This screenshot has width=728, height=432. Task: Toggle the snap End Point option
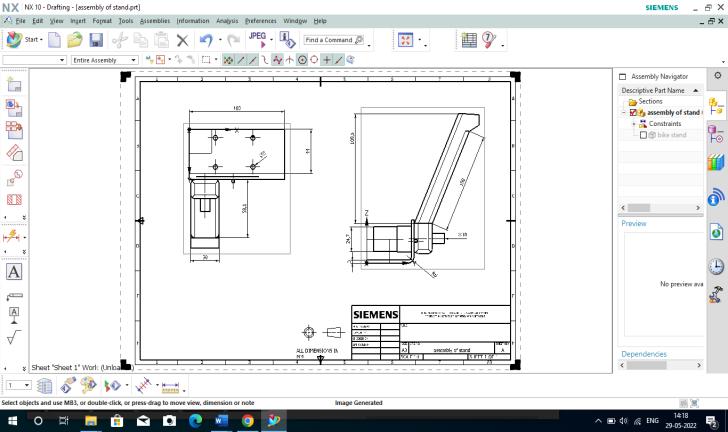click(240, 60)
